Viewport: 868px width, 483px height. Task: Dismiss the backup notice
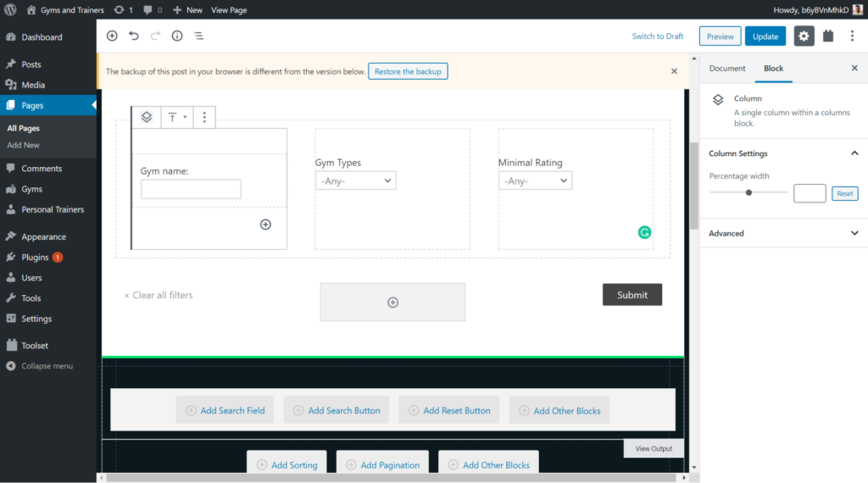pos(674,71)
